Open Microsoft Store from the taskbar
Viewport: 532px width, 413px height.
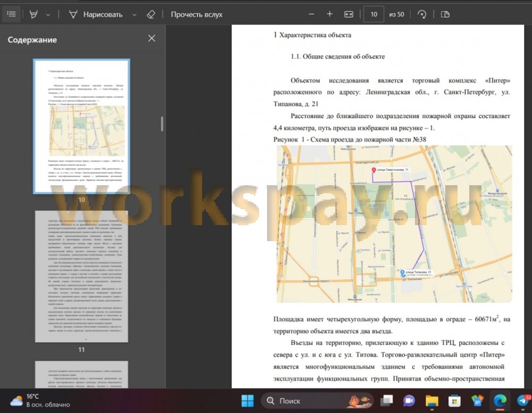pyautogui.click(x=455, y=401)
